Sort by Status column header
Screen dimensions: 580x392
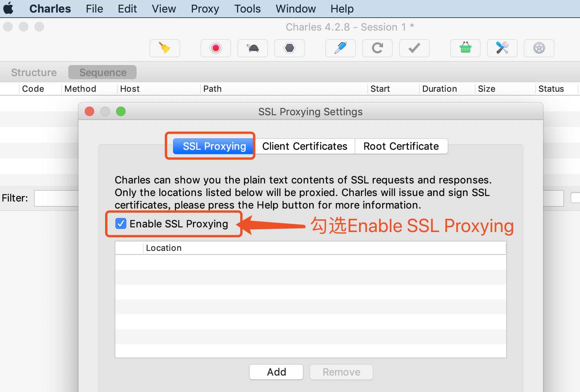click(x=556, y=89)
